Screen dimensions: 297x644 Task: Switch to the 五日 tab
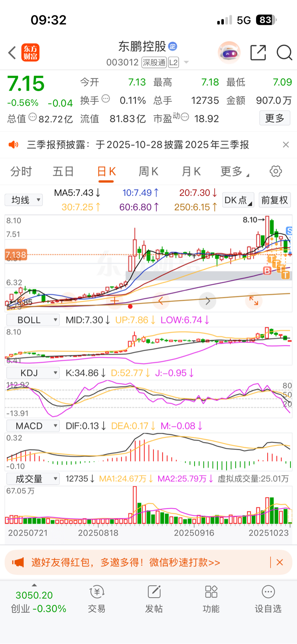pos(63,172)
